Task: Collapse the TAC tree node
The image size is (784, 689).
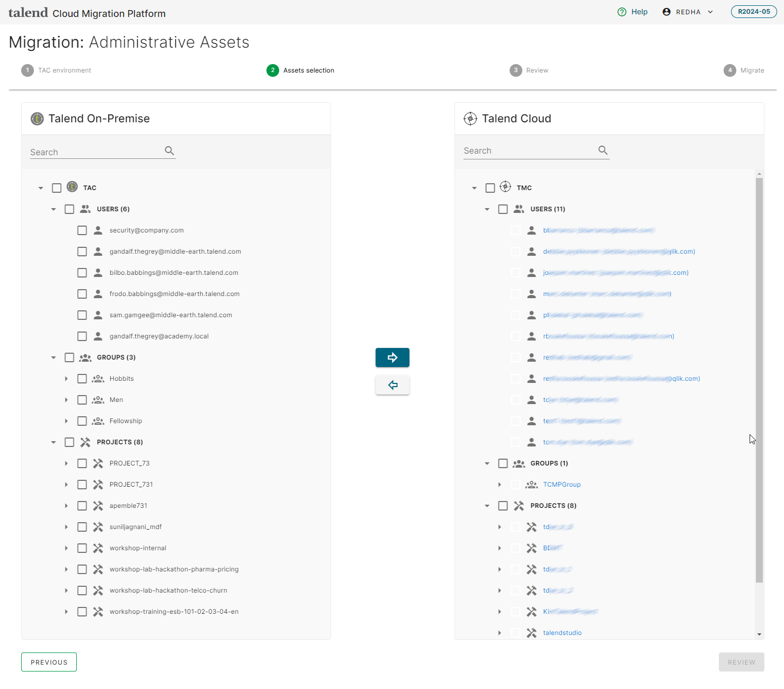Action: coord(41,188)
